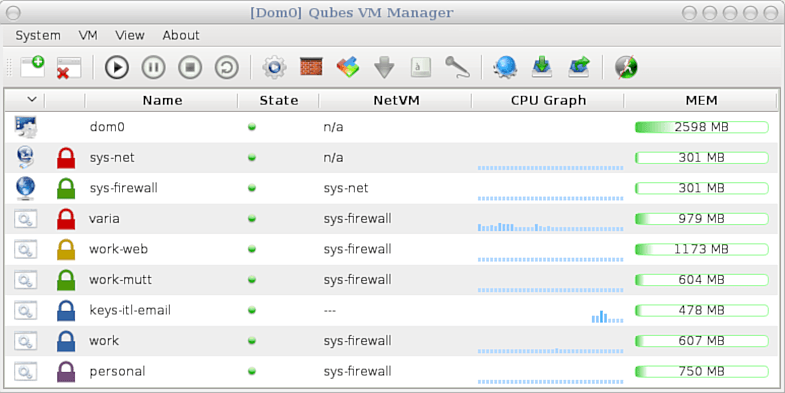Shut down the selected VM with stop button
785x393 pixels.
[x=190, y=67]
